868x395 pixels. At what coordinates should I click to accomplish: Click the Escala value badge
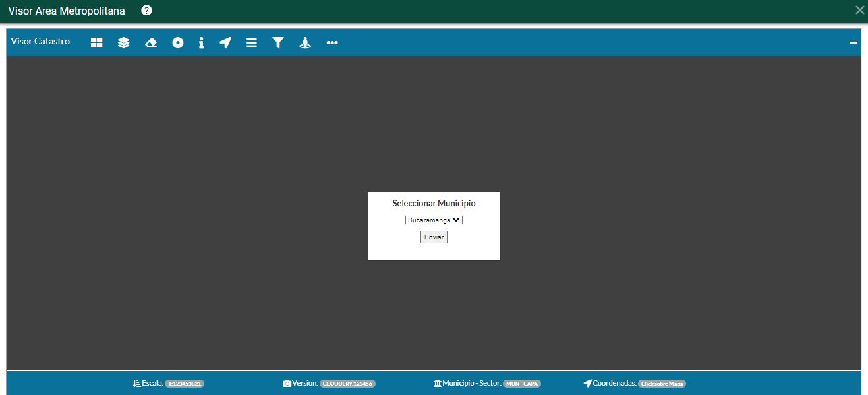click(185, 384)
